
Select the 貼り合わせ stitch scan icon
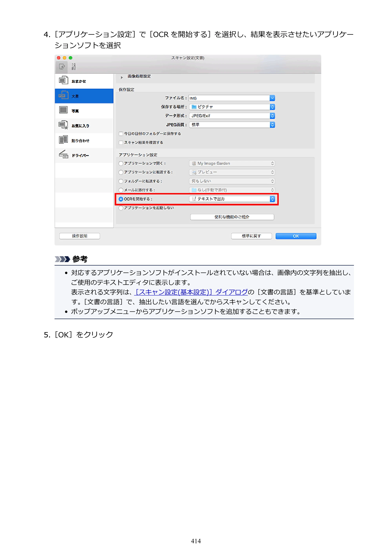coord(64,140)
